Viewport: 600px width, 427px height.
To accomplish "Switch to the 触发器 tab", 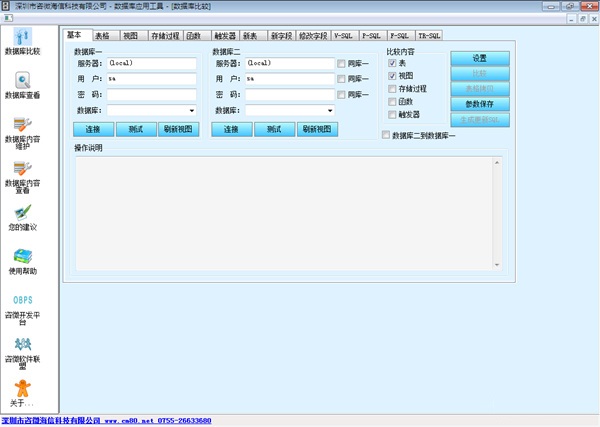I will click(222, 35).
